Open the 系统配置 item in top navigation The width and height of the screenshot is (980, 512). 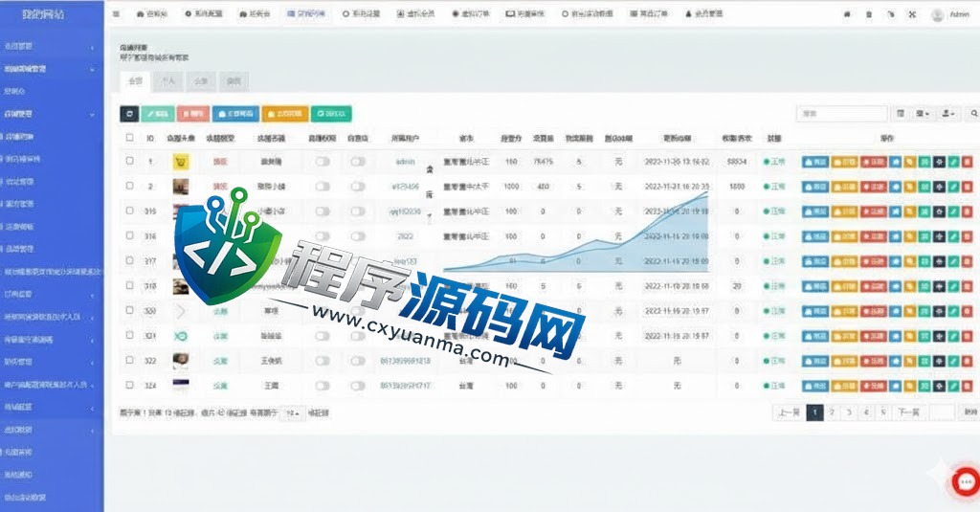pyautogui.click(x=204, y=13)
